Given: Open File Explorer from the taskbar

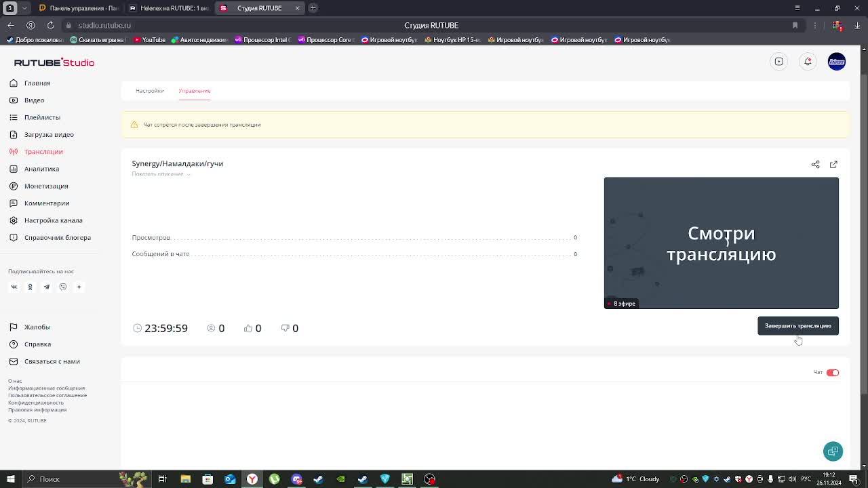Looking at the screenshot, I should point(185,479).
